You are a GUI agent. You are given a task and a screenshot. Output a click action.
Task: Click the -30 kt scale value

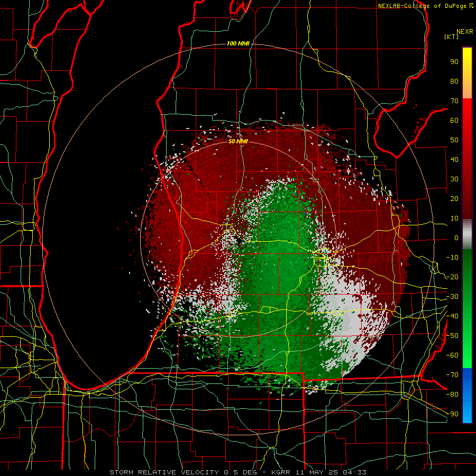[x=452, y=297]
